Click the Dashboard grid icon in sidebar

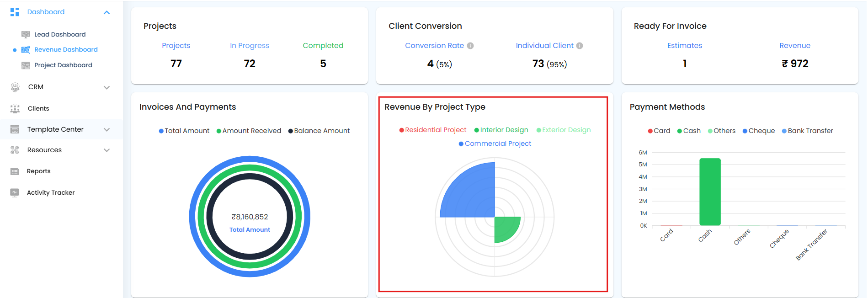15,12
